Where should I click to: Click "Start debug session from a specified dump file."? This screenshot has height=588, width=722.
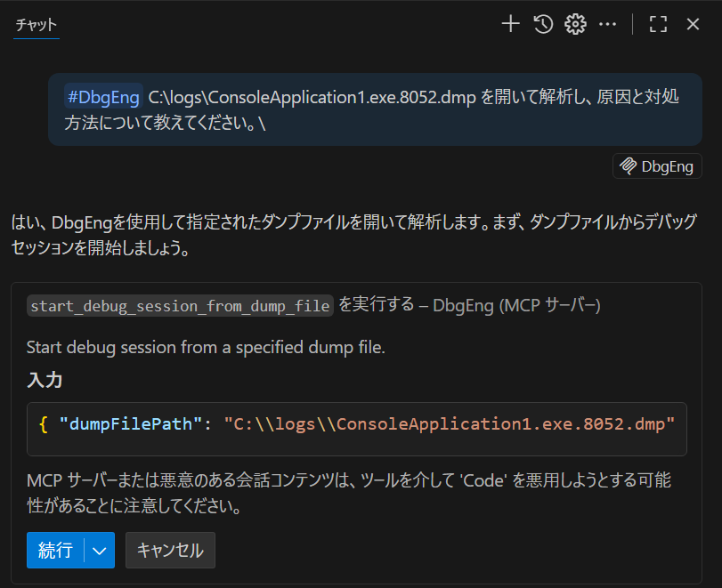[206, 347]
